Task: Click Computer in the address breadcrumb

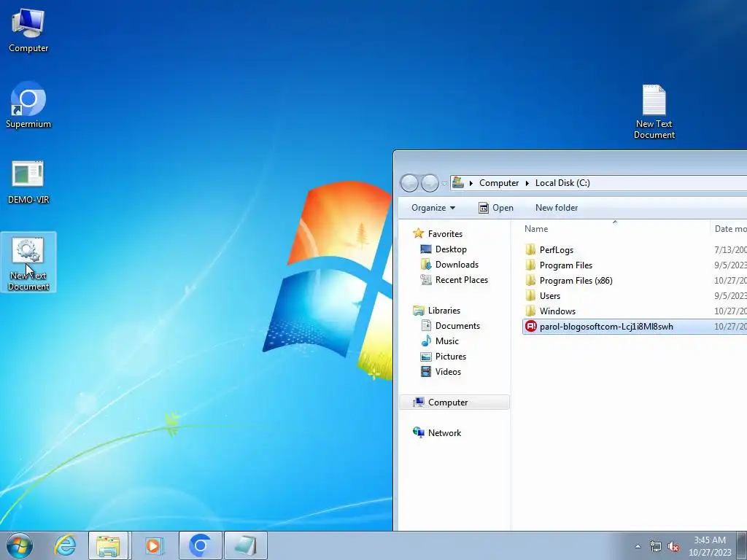Action: pos(499,183)
